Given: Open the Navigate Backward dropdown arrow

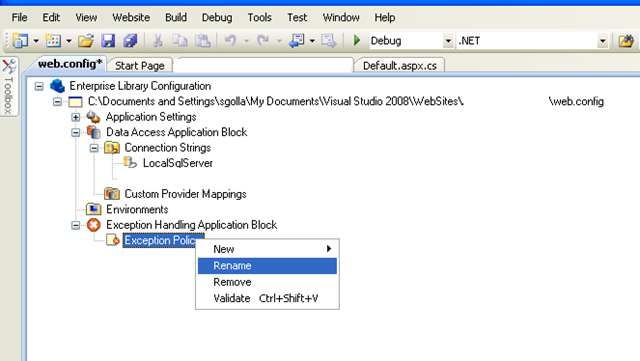Looking at the screenshot, I should click(312, 41).
